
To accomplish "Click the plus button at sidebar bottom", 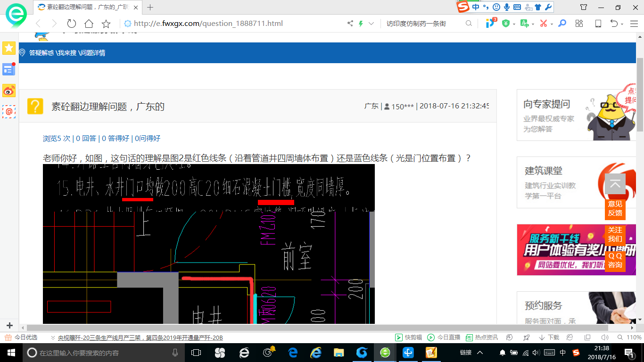I will (9, 326).
